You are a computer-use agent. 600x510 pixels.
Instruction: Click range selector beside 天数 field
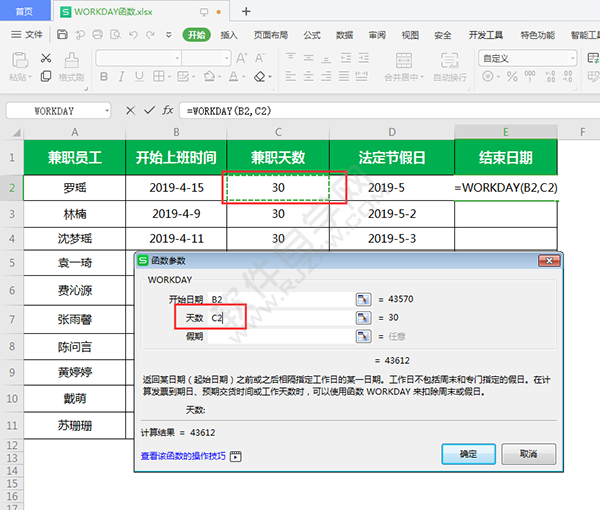[x=364, y=318]
